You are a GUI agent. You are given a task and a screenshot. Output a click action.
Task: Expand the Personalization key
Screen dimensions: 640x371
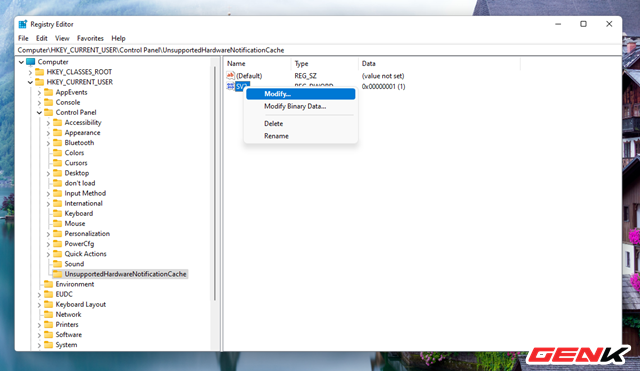(48, 234)
